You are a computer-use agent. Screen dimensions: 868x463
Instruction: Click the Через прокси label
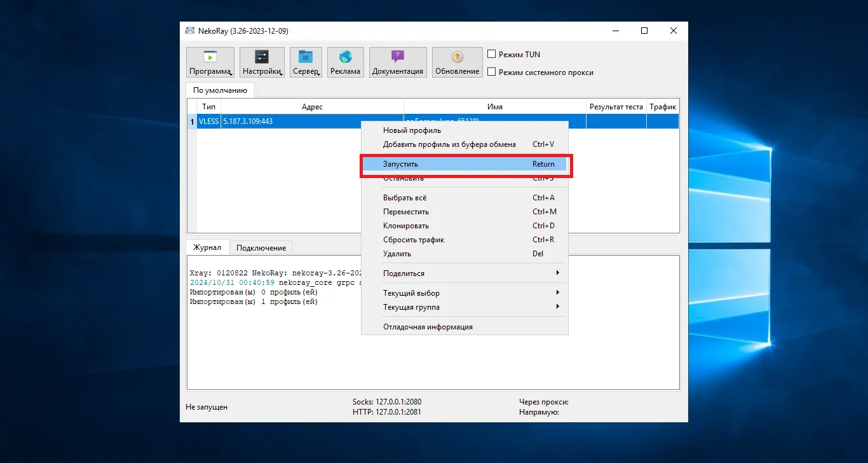[544, 402]
